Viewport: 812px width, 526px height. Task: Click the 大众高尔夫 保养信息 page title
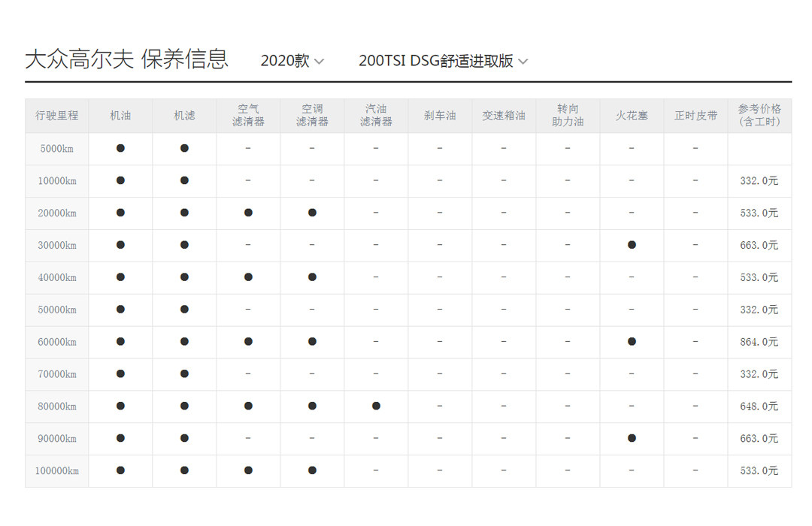click(126, 60)
